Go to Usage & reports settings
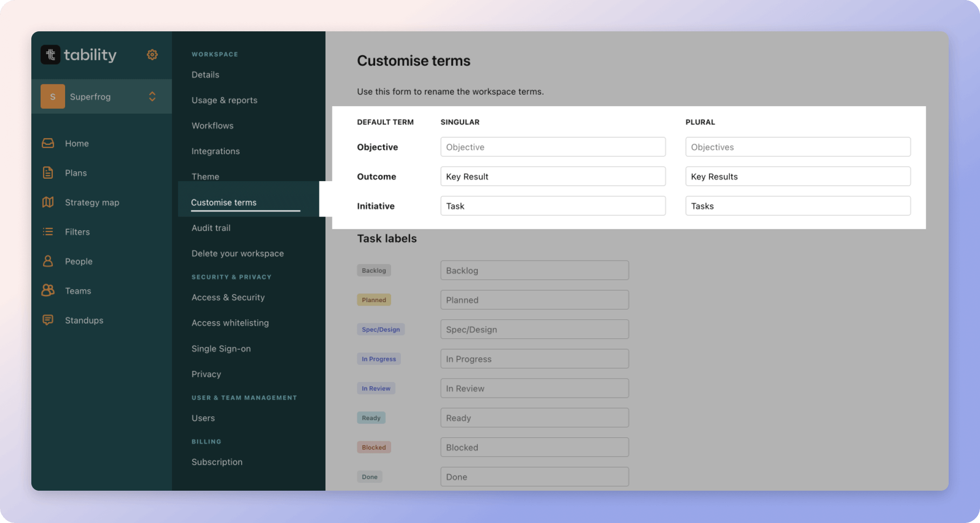The height and width of the screenshot is (523, 980). [x=224, y=100]
